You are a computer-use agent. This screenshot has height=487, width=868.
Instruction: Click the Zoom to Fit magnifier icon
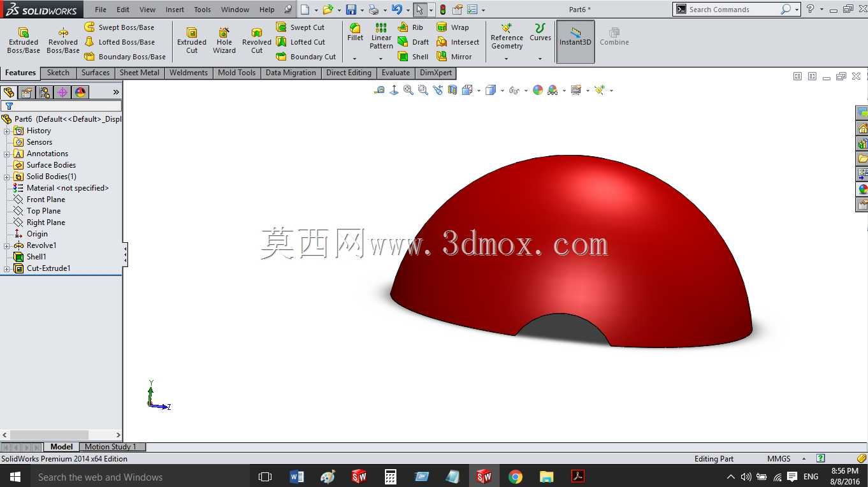[409, 91]
